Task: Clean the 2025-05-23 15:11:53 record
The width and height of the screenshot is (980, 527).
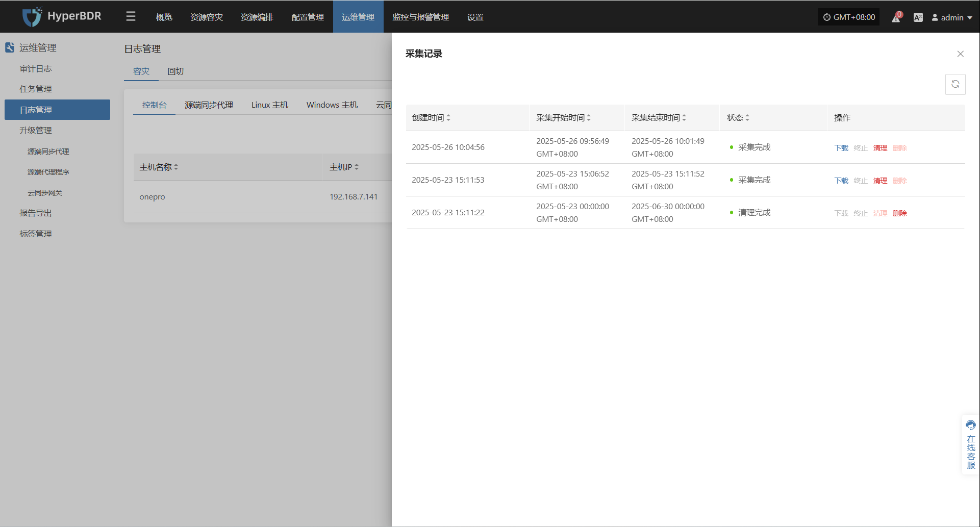Action: point(880,181)
